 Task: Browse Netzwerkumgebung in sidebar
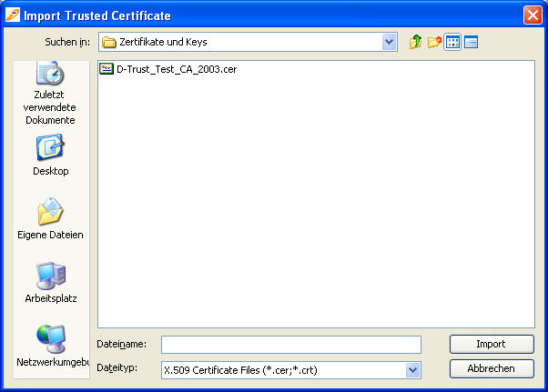50,344
